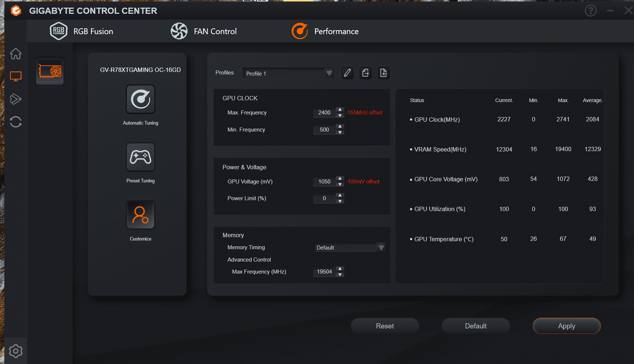Screen dimensions: 634x364
Task: Click memory Max Frequency field 19504
Action: point(324,272)
